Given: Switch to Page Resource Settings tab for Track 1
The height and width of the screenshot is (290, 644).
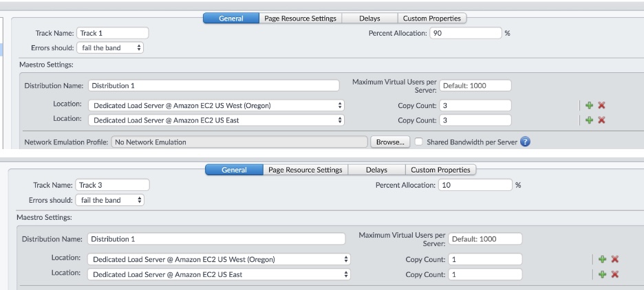Looking at the screenshot, I should (x=300, y=19).
